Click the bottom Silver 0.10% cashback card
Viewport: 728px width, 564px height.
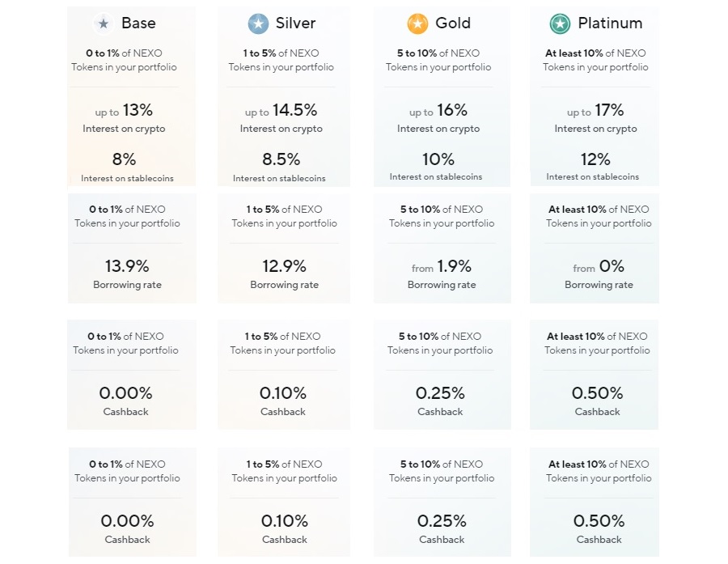coord(284,503)
